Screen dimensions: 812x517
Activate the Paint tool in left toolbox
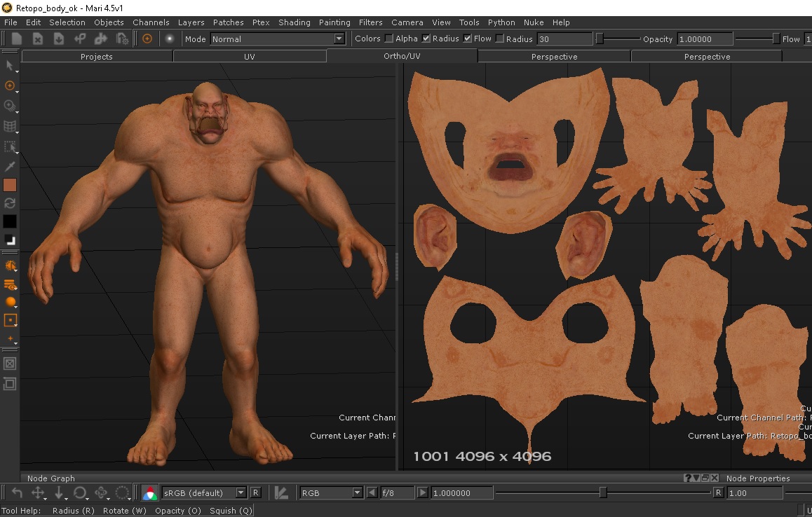[x=9, y=86]
